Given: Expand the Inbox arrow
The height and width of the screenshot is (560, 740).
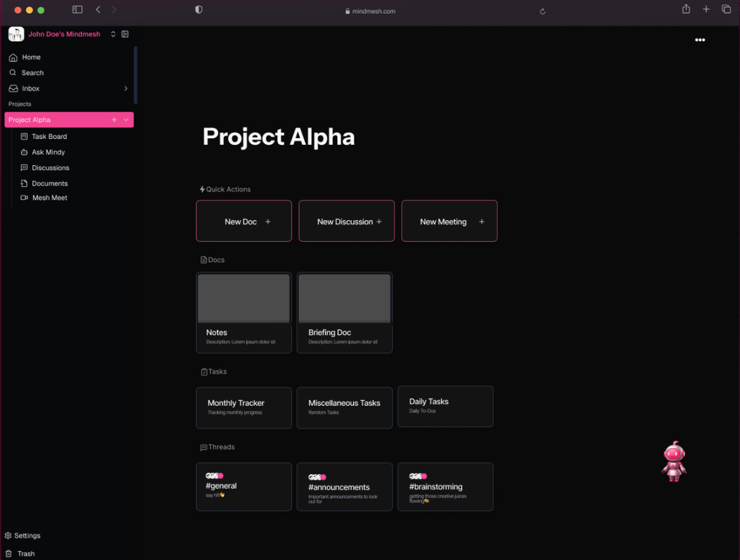Looking at the screenshot, I should 126,88.
